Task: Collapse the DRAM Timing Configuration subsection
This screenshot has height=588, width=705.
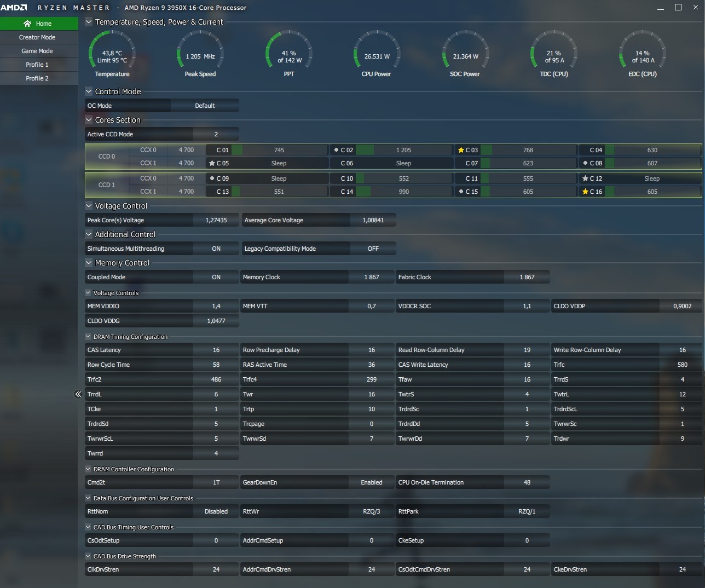Action: [x=88, y=337]
